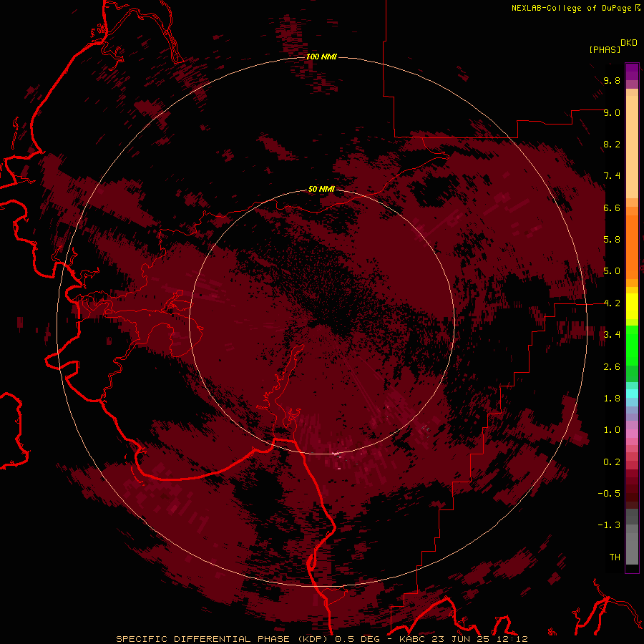
Task: Click the 0.5 DEG elevation text
Action: [357, 639]
